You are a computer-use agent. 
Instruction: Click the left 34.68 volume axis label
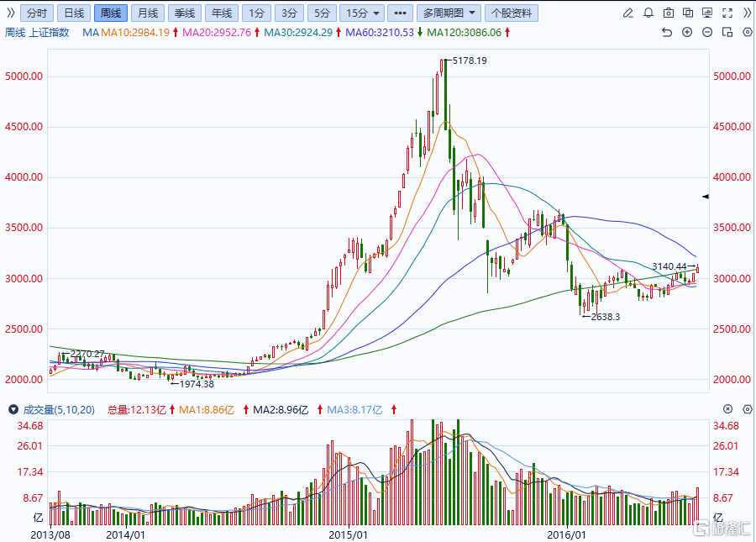click(30, 426)
